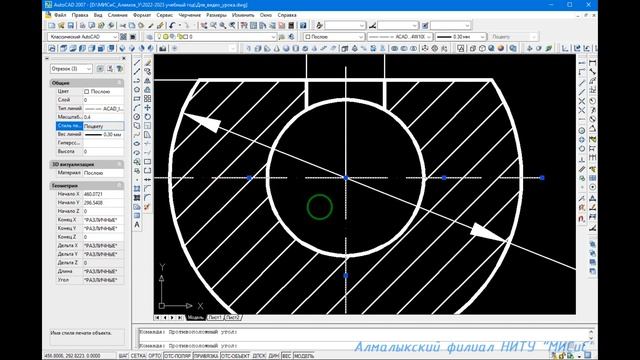Screen dimensions: 640x360
Task: Toggle ОТС-ОБЪЕКТ object tracking
Action: (235, 356)
